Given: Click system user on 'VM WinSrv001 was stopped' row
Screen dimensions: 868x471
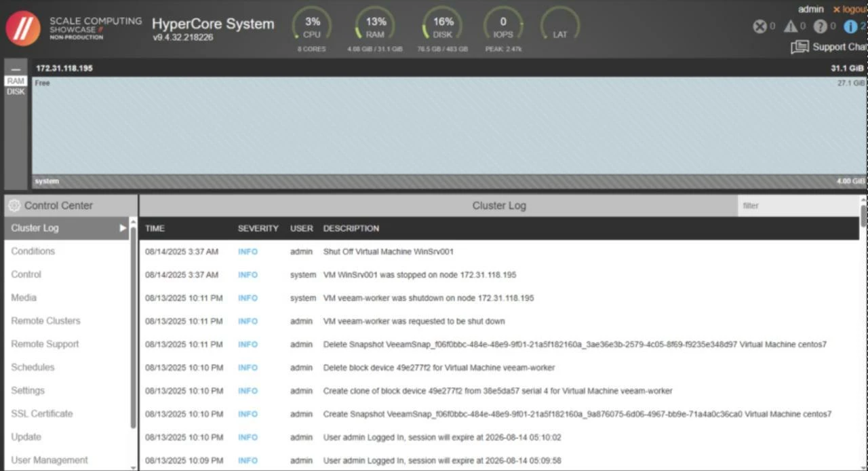Looking at the screenshot, I should pyautogui.click(x=303, y=275).
